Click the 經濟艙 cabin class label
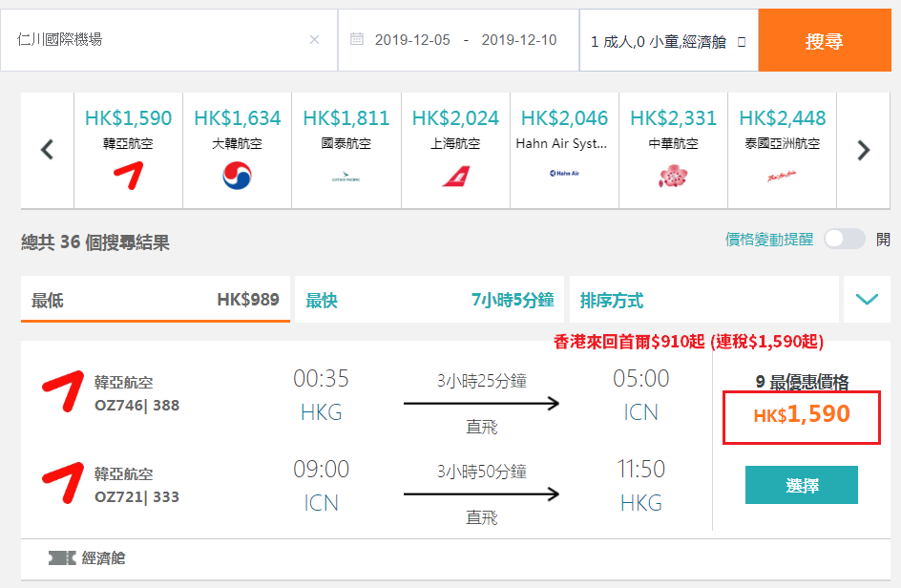The width and height of the screenshot is (901, 588). (103, 557)
